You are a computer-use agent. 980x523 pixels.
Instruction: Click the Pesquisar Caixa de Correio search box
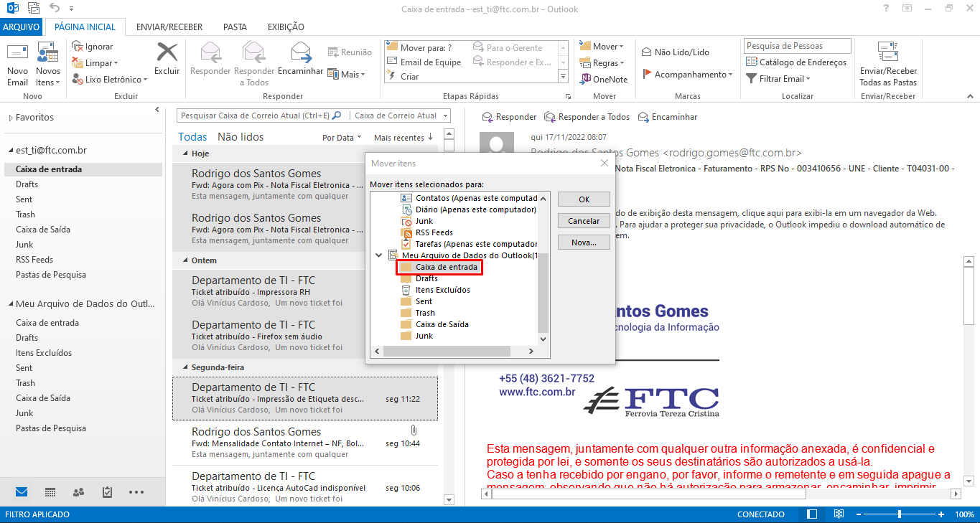(x=263, y=116)
